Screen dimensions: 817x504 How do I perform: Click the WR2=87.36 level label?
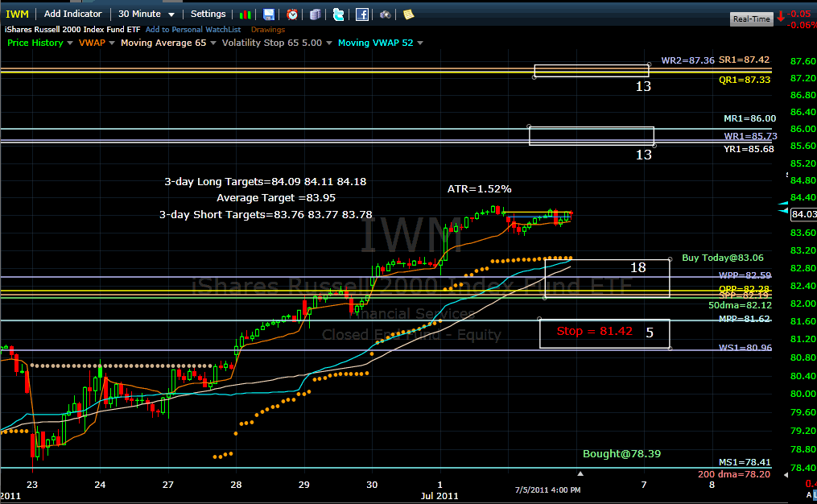tap(687, 60)
